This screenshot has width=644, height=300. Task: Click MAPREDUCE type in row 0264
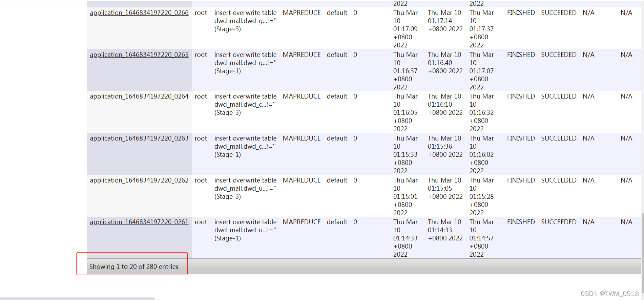tap(302, 97)
